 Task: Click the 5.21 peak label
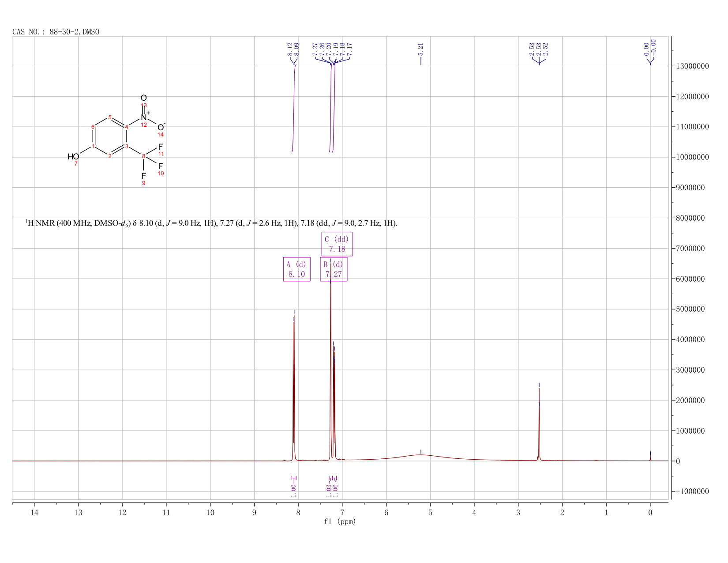pos(420,49)
